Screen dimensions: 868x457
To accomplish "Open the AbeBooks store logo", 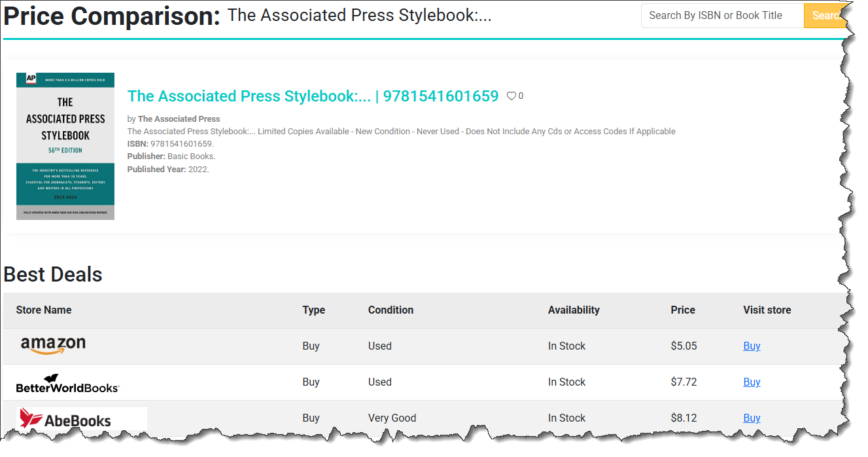I will [x=82, y=418].
